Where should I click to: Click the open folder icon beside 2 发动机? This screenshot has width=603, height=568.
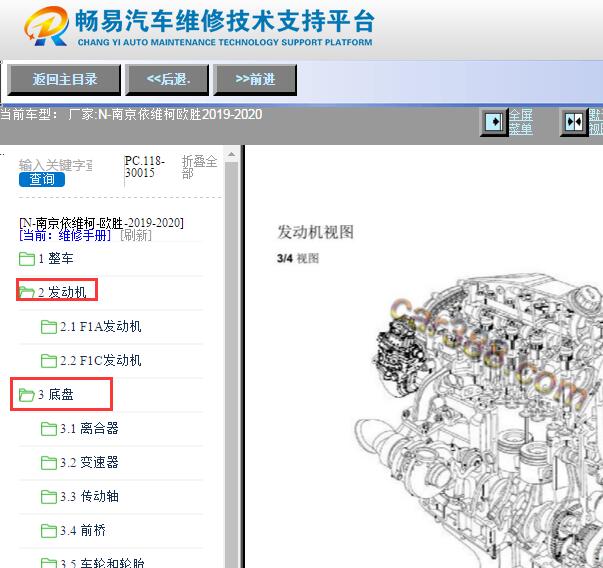(27, 293)
